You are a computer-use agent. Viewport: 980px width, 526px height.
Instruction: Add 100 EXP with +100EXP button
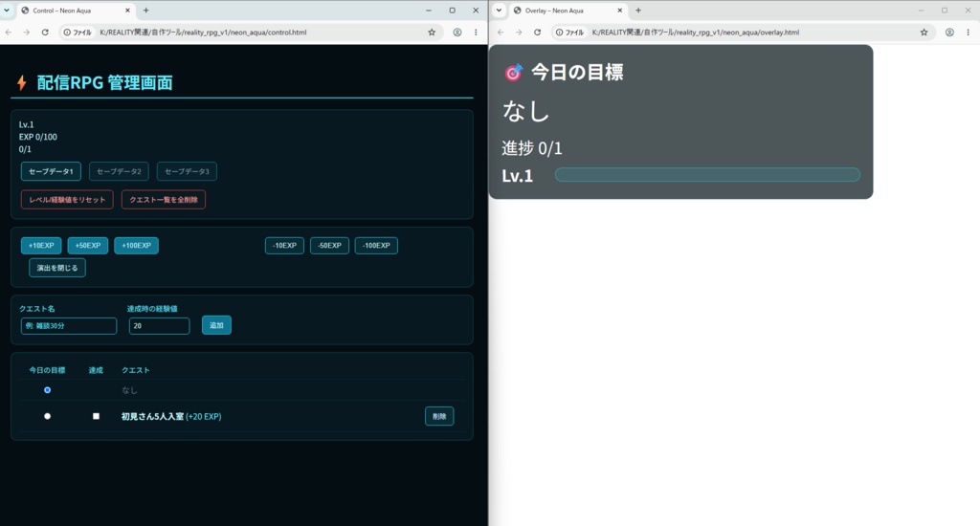pyautogui.click(x=136, y=246)
